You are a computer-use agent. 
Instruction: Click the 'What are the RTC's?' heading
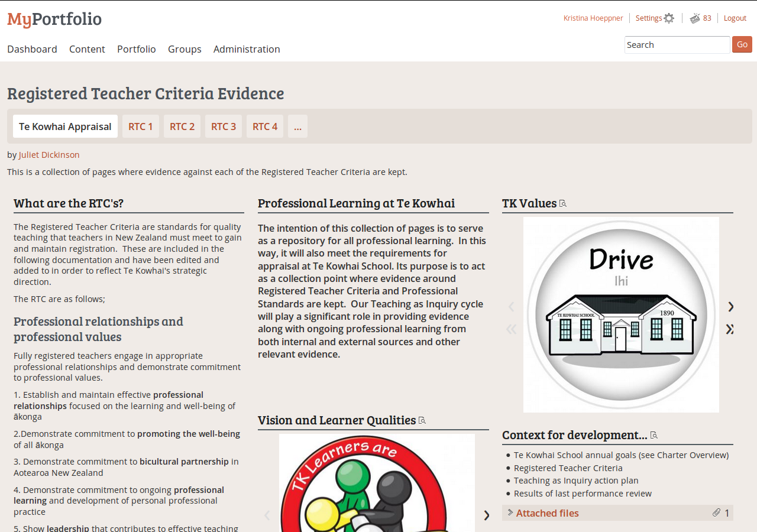click(x=69, y=203)
